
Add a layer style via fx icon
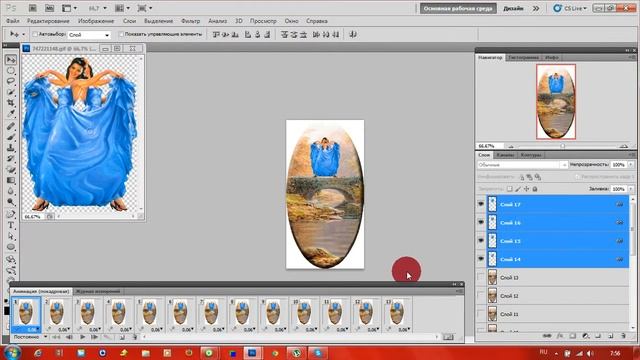[560, 336]
